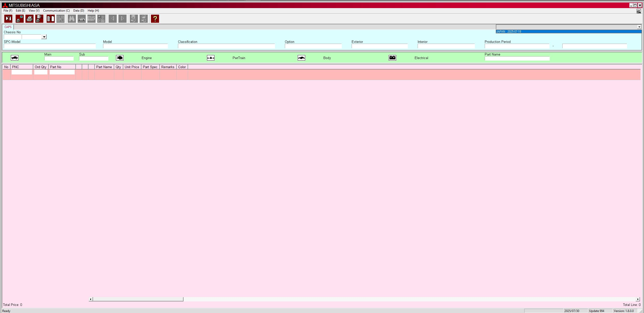Click the binoculars search icon
Viewport: 644px width, 313px height.
(72, 19)
